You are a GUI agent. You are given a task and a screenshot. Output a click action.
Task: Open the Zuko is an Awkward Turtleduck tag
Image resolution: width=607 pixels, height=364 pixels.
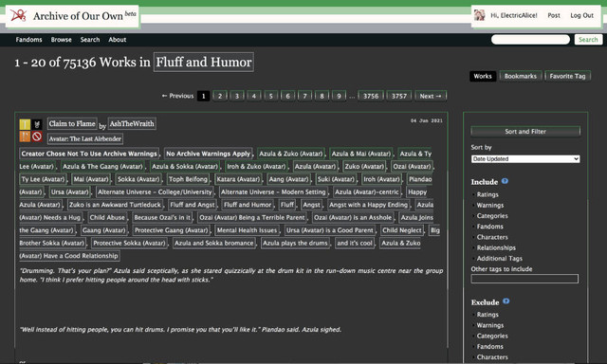(115, 205)
